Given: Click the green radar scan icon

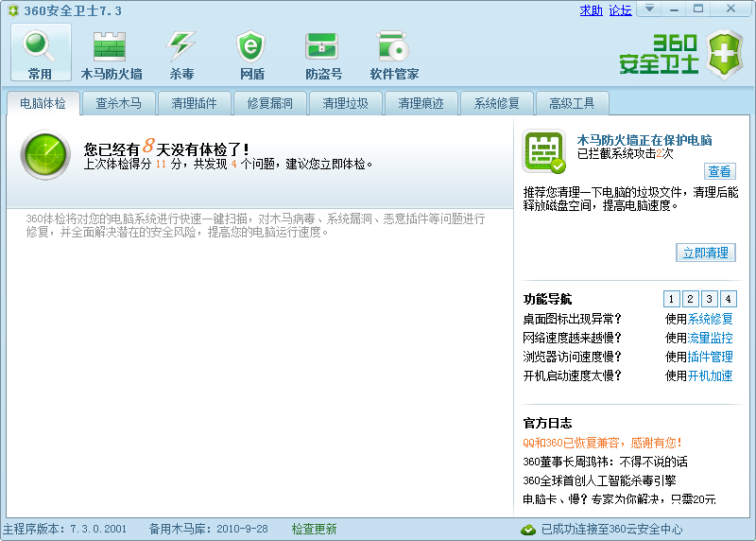Looking at the screenshot, I should [45, 154].
